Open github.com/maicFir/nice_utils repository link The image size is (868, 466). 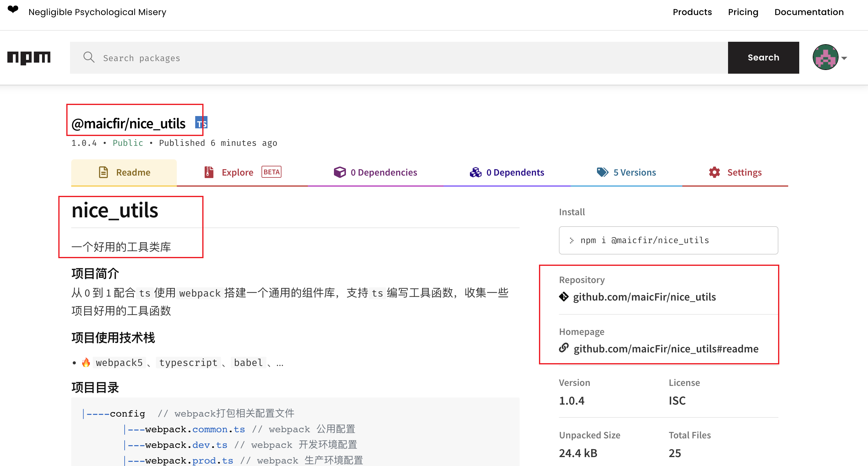(x=644, y=297)
